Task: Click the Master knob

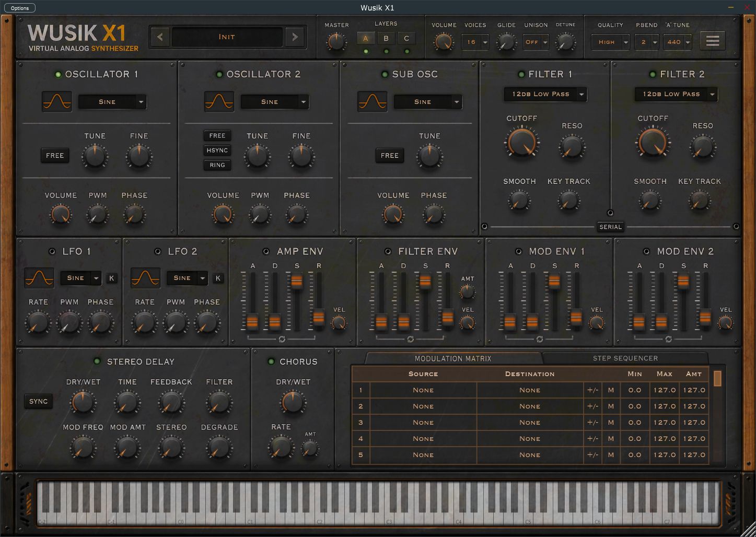Action: click(336, 42)
